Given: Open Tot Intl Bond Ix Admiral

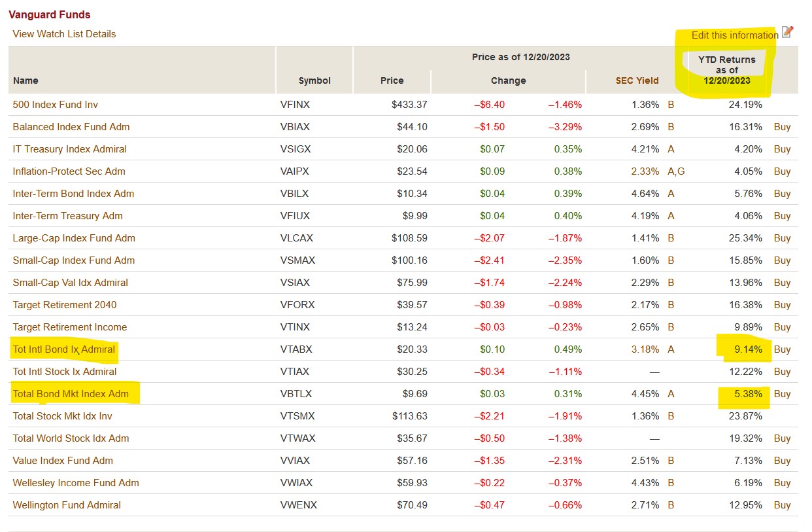Looking at the screenshot, I should 64,349.
